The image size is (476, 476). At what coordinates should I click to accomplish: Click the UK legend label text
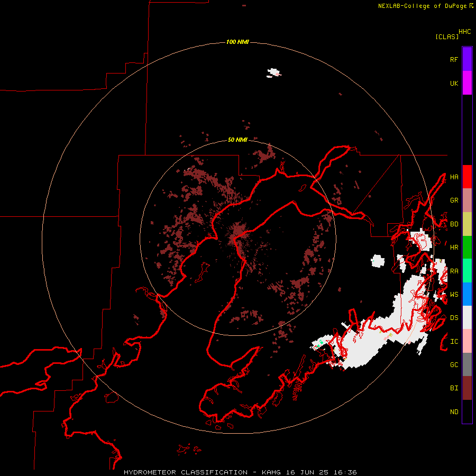(x=454, y=83)
